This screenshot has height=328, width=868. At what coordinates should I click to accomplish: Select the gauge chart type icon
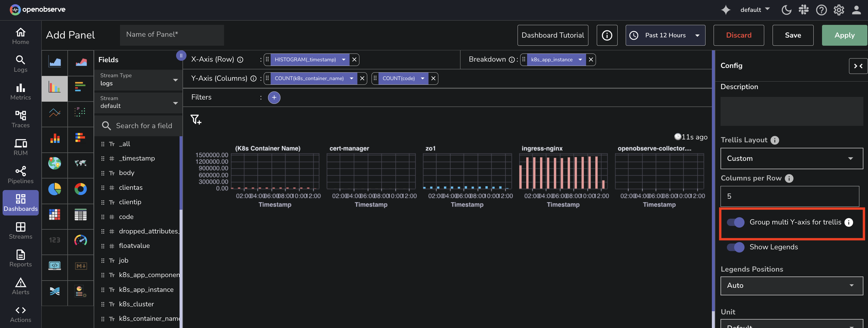(x=81, y=240)
